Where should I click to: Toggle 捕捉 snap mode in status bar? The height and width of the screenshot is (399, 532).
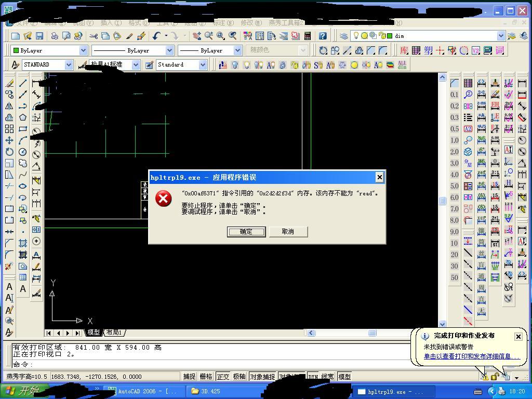point(189,376)
